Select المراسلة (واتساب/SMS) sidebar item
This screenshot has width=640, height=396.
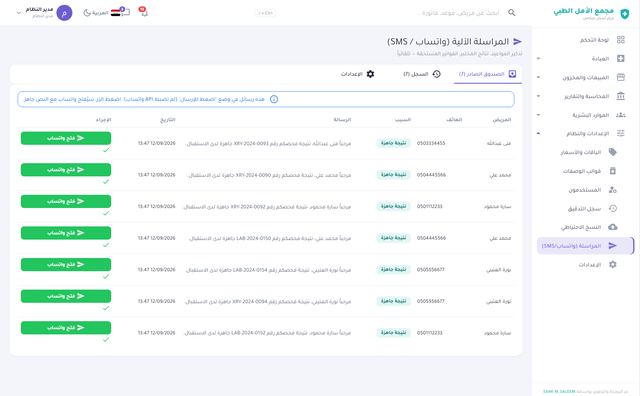tap(586, 246)
